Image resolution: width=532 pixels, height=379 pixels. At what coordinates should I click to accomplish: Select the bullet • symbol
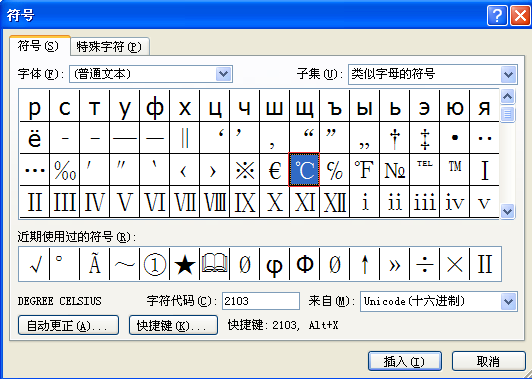click(454, 138)
